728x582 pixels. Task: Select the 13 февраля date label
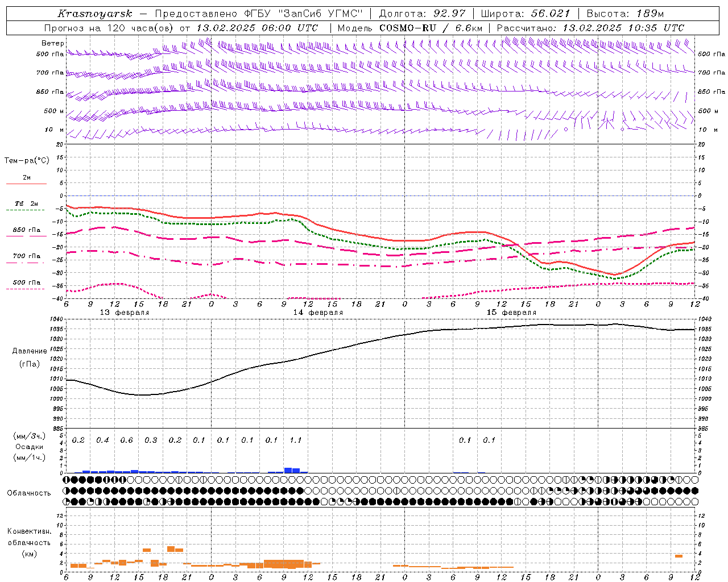[x=124, y=313]
